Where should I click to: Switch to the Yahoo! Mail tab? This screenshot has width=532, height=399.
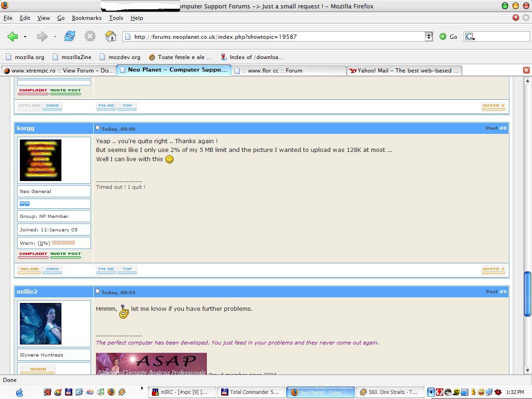tap(404, 71)
